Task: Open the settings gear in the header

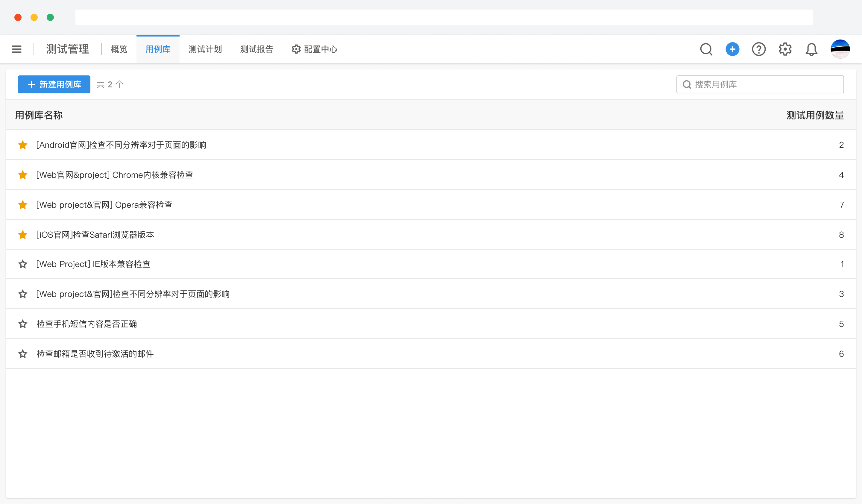Action: click(785, 49)
